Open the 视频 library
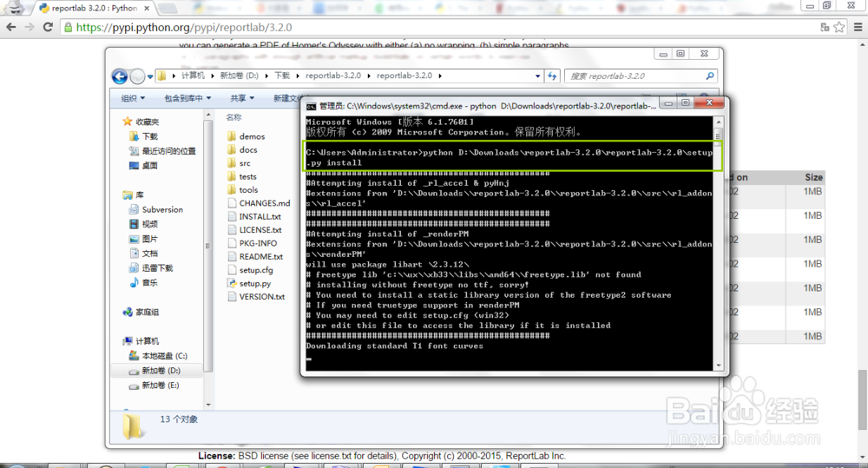The width and height of the screenshot is (868, 468). [144, 224]
